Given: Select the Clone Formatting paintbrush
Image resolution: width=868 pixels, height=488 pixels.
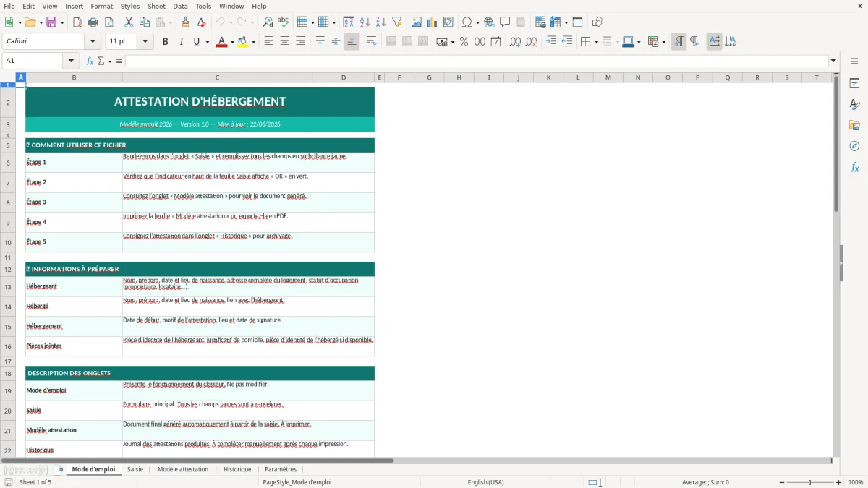Looking at the screenshot, I should tap(186, 22).
